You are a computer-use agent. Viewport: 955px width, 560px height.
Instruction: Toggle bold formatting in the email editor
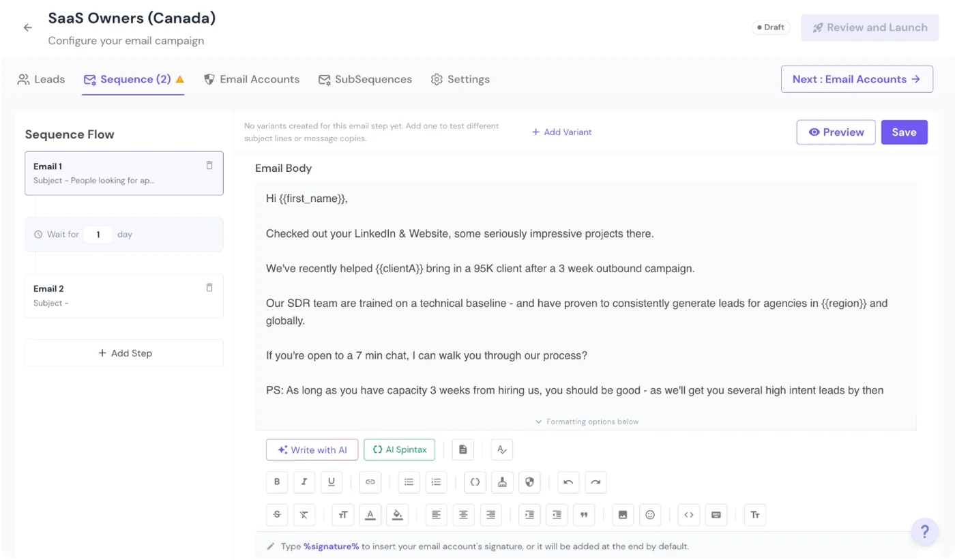tap(277, 482)
